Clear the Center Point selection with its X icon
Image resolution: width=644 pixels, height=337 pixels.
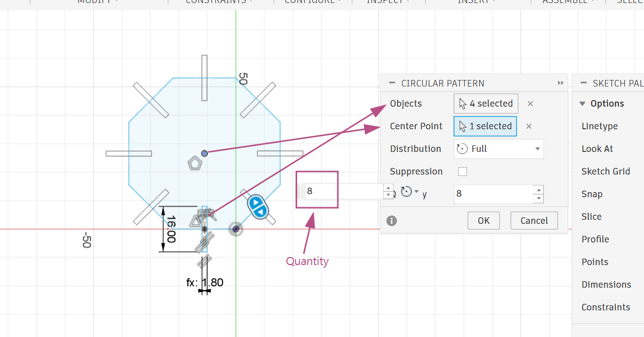(529, 126)
